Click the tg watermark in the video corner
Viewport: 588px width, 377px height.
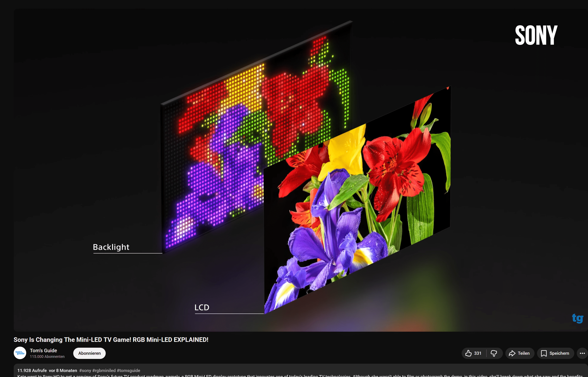[578, 319]
